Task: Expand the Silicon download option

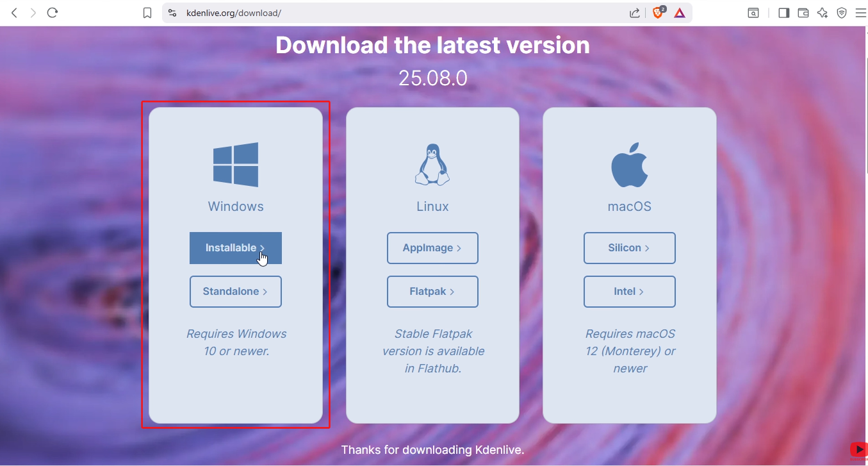Action: 629,248
